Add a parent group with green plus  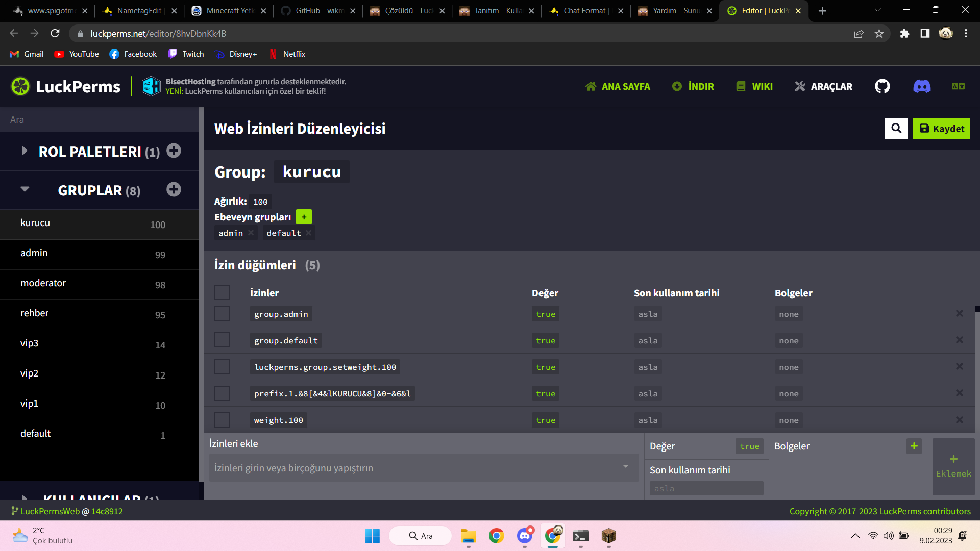[x=304, y=217]
